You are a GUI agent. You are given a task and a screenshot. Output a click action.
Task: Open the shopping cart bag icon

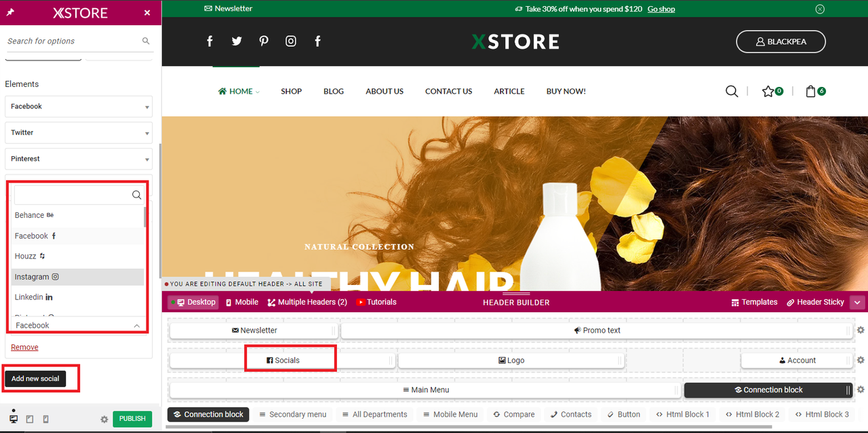[x=810, y=91]
